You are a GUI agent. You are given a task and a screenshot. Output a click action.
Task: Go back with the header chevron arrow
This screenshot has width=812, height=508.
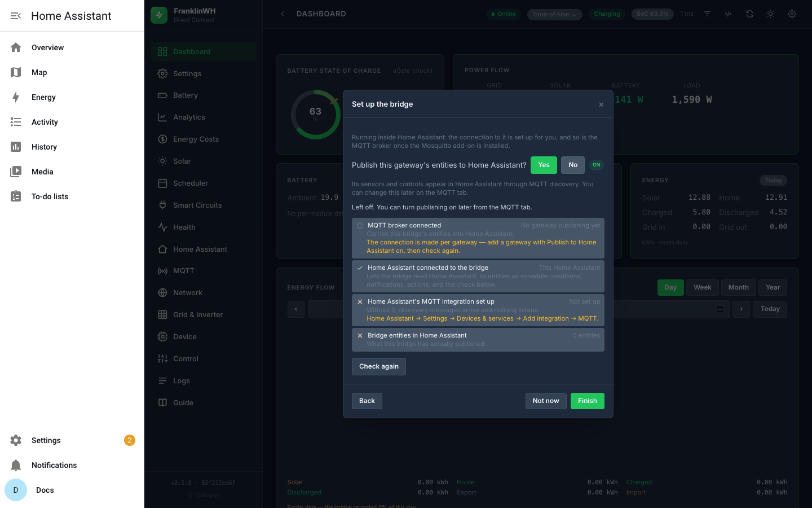point(283,14)
